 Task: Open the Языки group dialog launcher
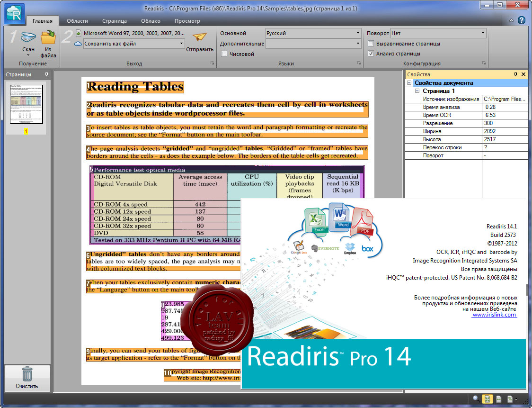tap(359, 63)
